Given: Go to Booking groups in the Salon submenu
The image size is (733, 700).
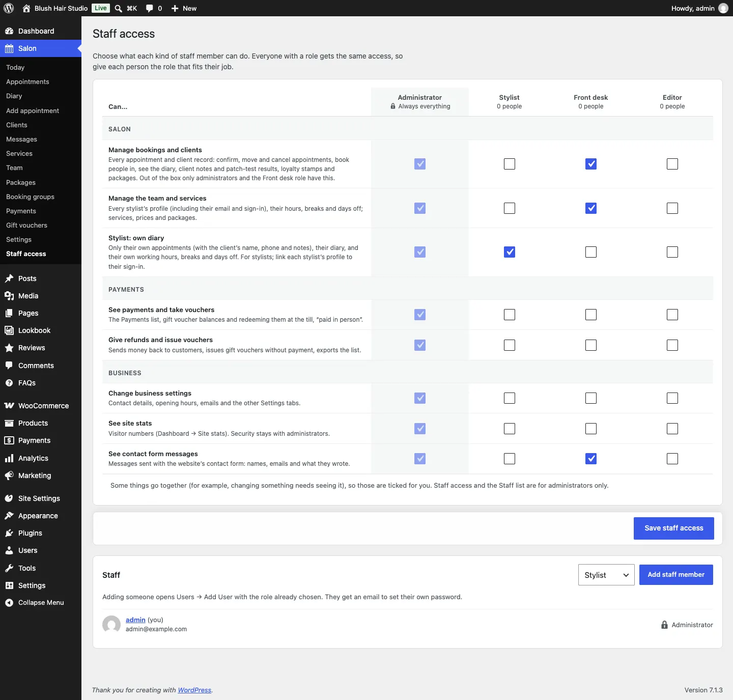Looking at the screenshot, I should [x=30, y=197].
